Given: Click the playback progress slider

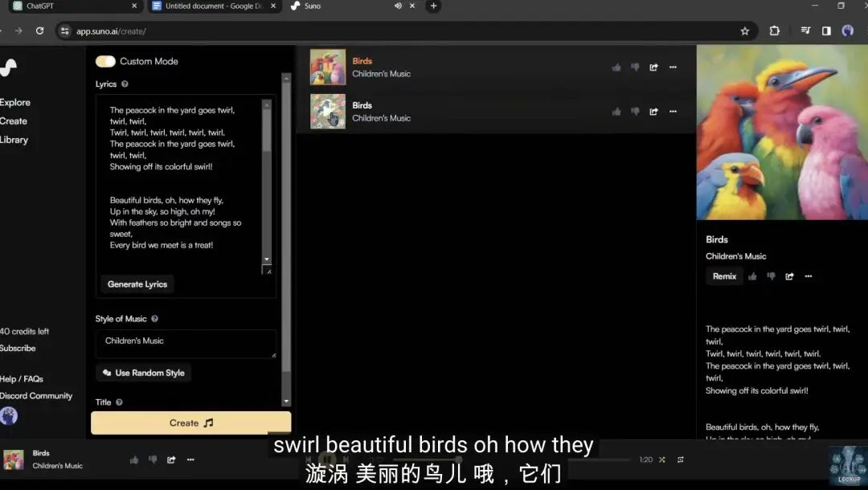Looking at the screenshot, I should pos(512,459).
